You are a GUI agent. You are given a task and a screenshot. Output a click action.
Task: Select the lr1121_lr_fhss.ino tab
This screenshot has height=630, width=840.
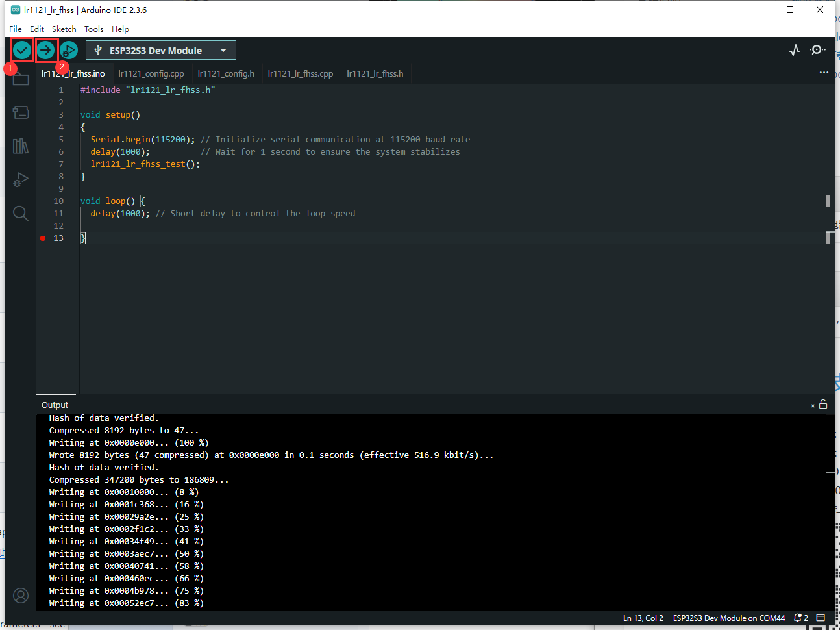pyautogui.click(x=73, y=73)
